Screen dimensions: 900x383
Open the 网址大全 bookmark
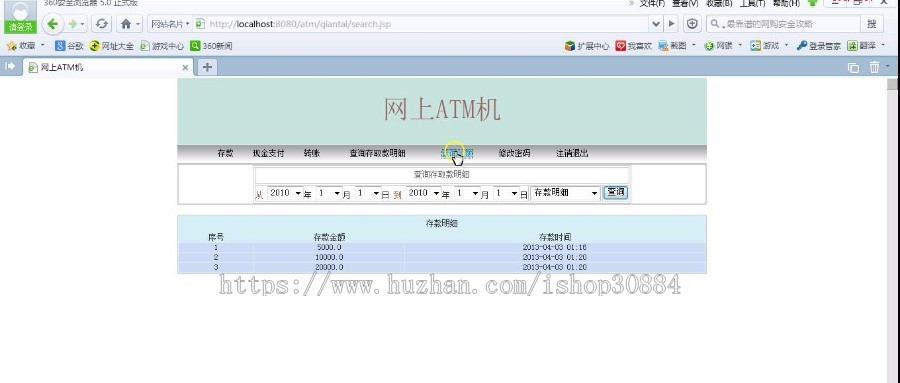point(111,46)
